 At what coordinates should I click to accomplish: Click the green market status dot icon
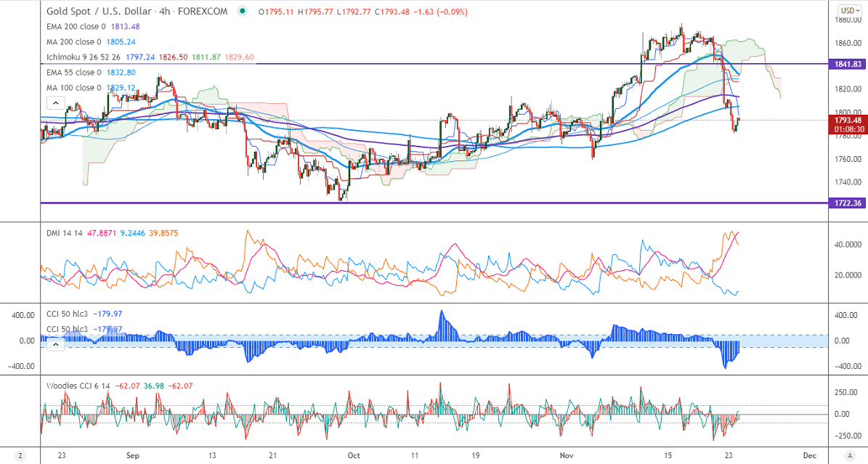242,10
